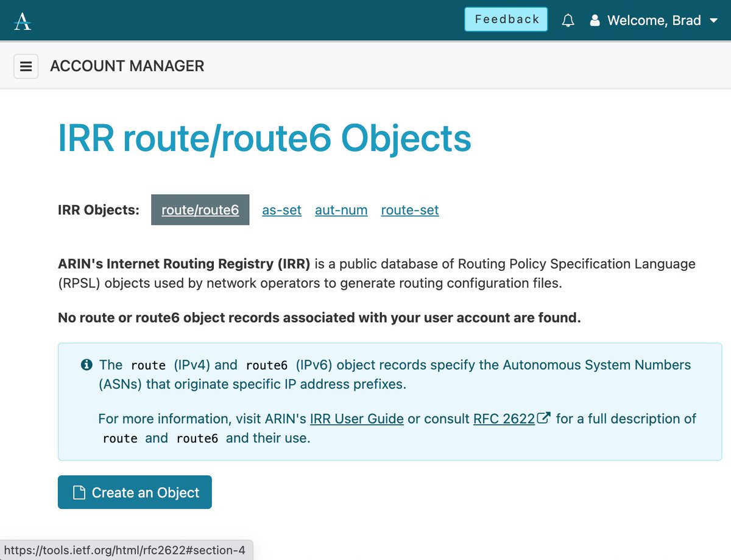The width and height of the screenshot is (731, 560).
Task: Click the document icon on Create an Object
Action: point(79,492)
